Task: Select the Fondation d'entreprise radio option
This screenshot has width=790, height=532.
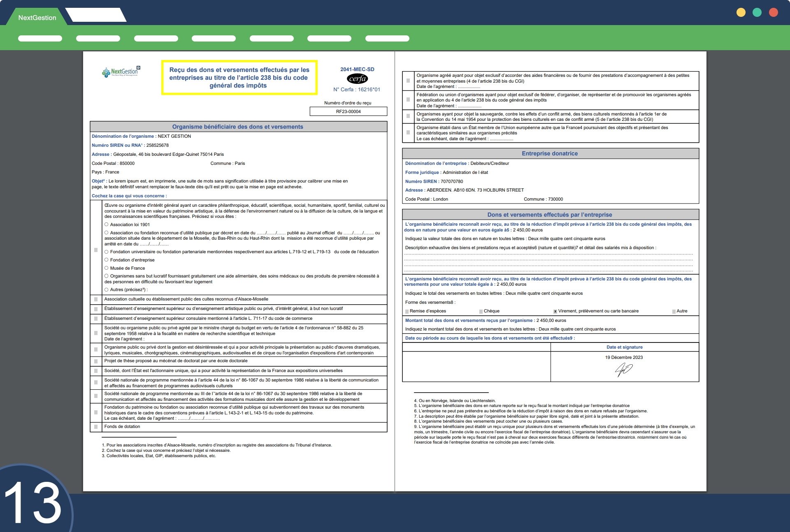Action: (x=107, y=260)
